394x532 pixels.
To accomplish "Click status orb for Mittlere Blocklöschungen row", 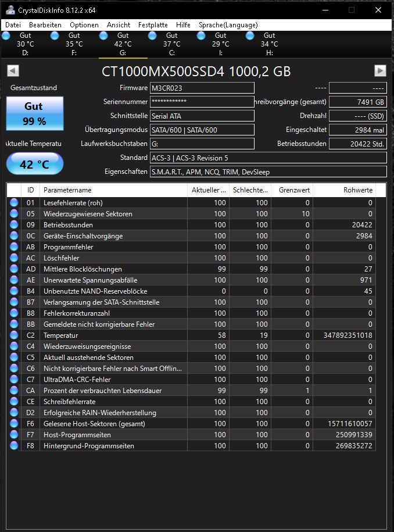I will pos(14,269).
